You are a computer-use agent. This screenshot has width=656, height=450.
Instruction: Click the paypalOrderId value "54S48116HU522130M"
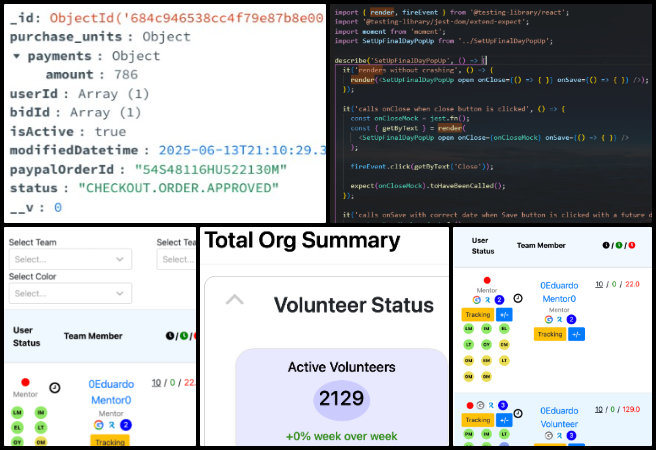tap(211, 169)
